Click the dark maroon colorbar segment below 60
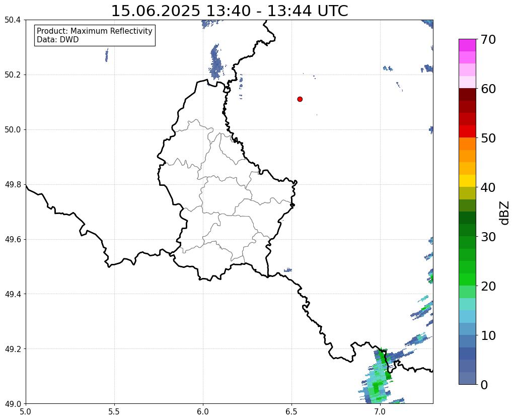515x420 pixels. [x=467, y=95]
